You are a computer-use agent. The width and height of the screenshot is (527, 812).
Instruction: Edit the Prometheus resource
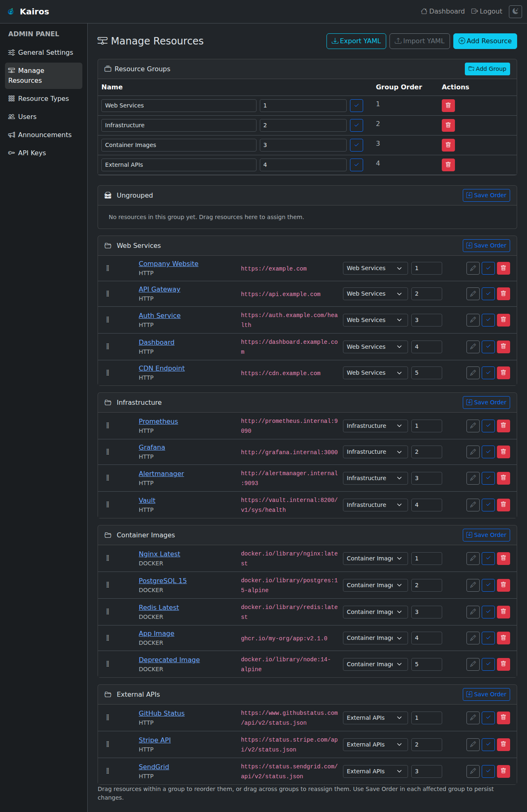tap(473, 426)
